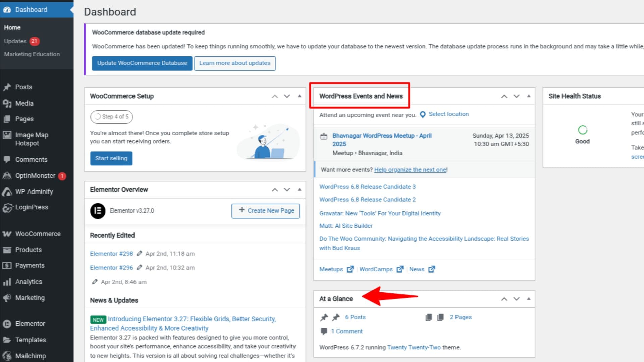Open the Analytics chart icon

click(7, 282)
